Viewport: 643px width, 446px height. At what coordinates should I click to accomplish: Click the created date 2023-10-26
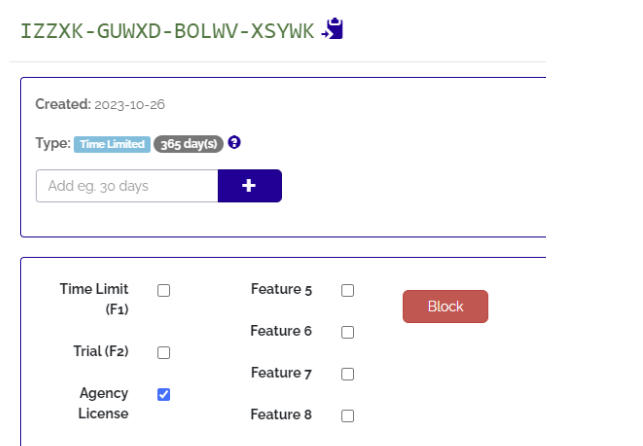130,104
